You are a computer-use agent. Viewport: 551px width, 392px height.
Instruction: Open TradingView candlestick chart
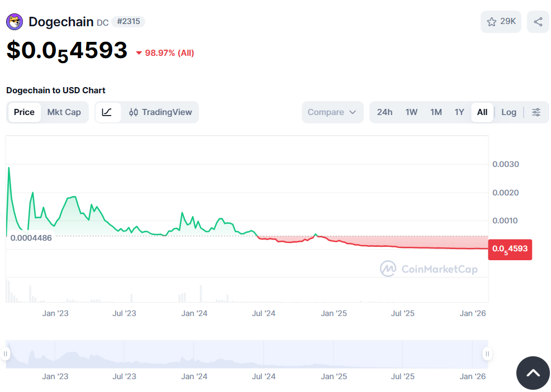[x=160, y=112]
